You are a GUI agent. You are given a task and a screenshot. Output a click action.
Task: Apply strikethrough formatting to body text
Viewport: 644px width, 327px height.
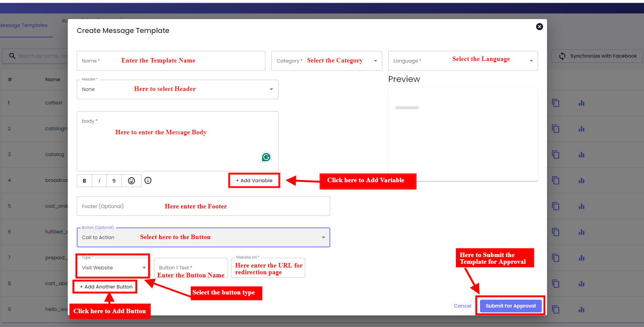pos(114,181)
